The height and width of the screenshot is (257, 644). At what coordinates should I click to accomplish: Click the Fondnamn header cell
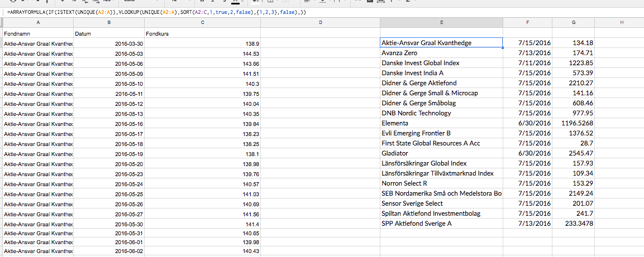(x=38, y=33)
